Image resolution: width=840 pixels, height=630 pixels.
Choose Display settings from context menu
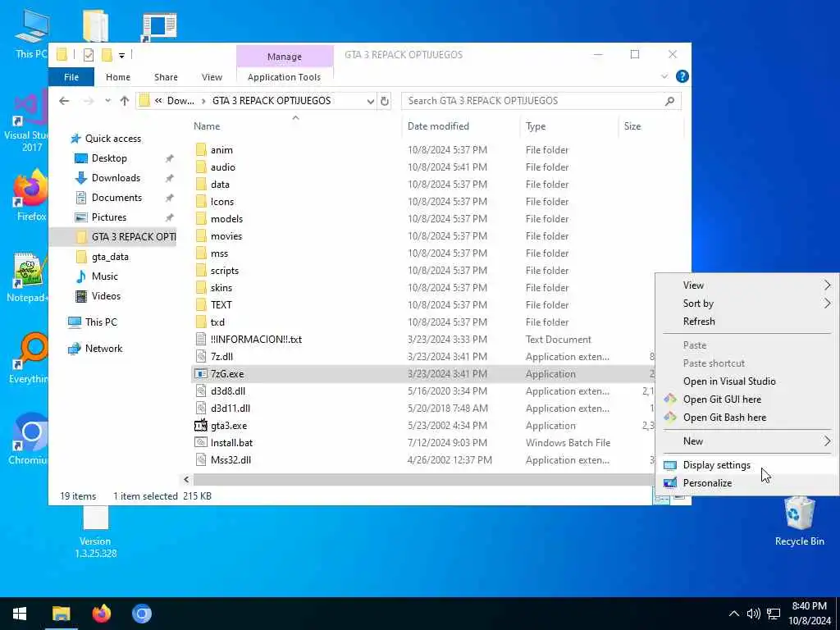(x=747, y=465)
